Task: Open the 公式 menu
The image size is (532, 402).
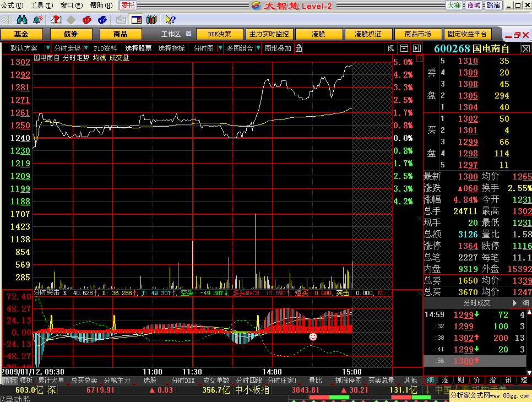Action: pyautogui.click(x=12, y=6)
